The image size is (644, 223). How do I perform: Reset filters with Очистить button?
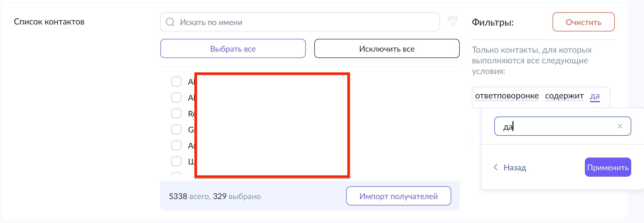[583, 22]
